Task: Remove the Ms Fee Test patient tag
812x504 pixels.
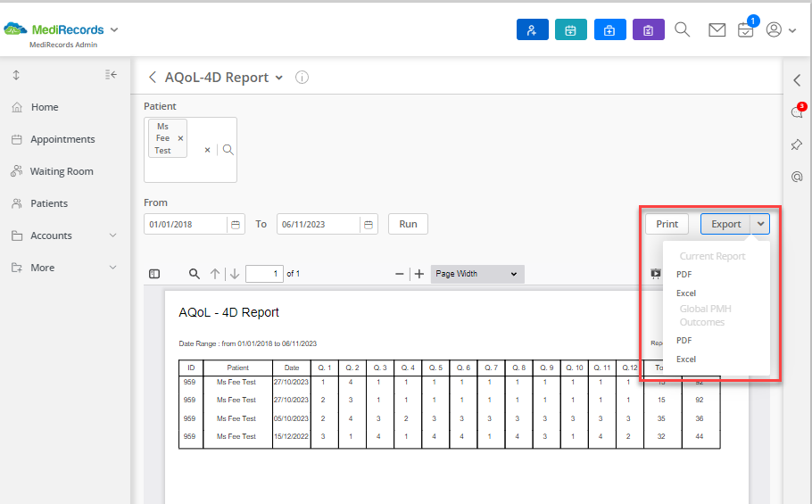Action: point(180,138)
